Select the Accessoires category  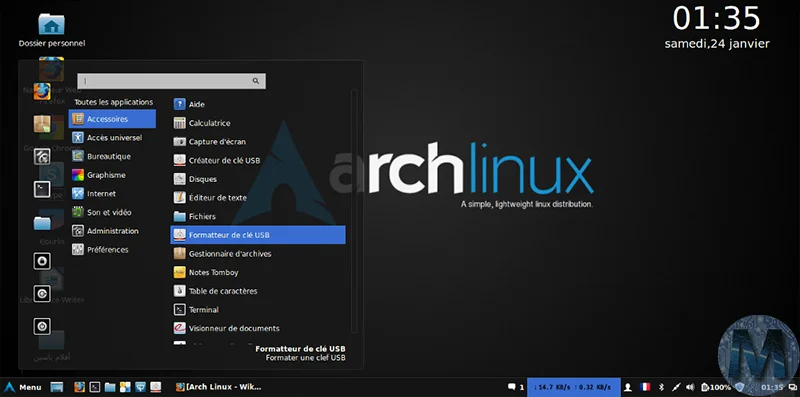click(x=112, y=119)
